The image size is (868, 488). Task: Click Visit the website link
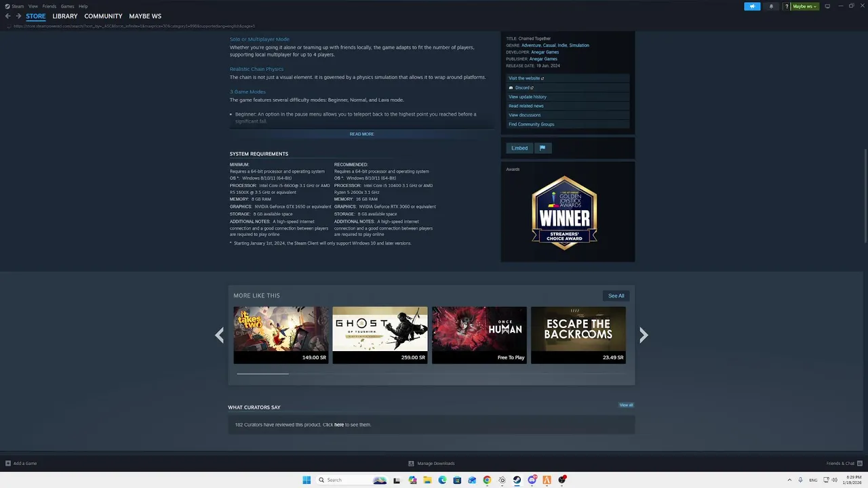click(568, 78)
